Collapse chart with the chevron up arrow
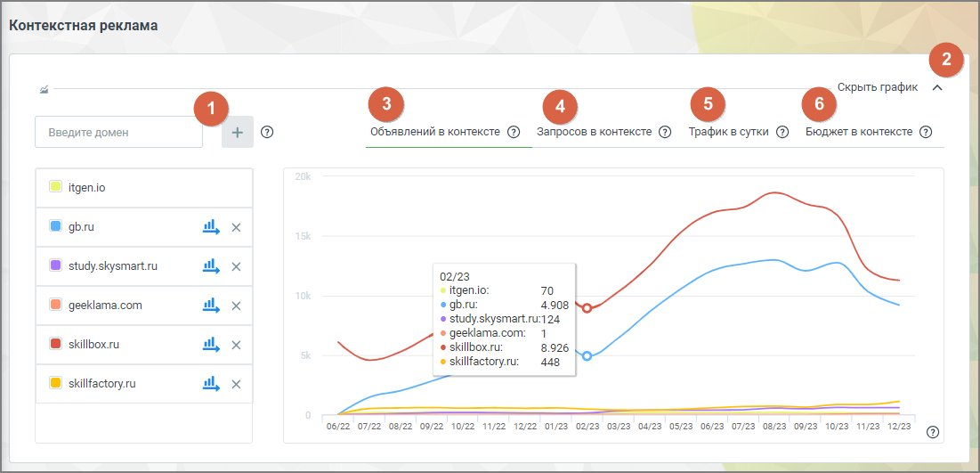The image size is (980, 473). pyautogui.click(x=936, y=88)
